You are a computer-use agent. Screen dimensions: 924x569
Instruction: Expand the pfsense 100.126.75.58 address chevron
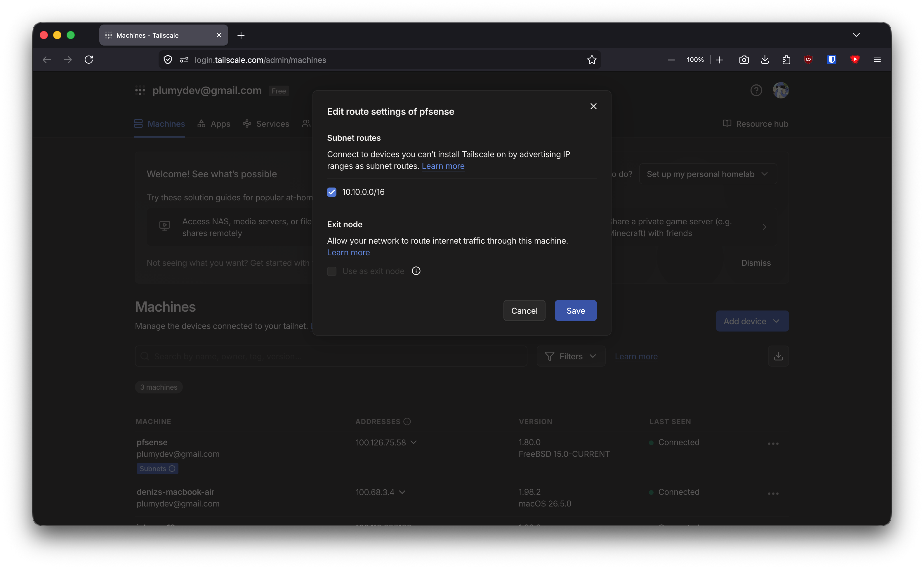point(414,442)
